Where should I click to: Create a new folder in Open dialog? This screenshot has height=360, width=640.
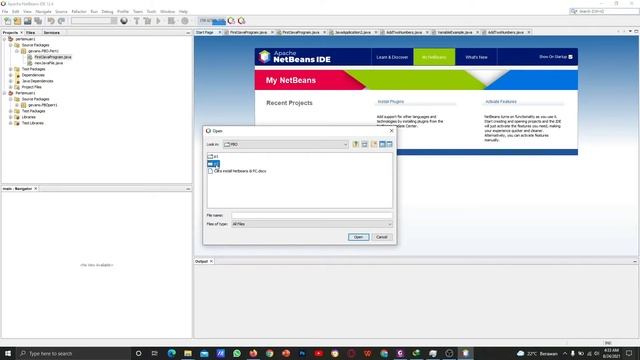pos(374,144)
